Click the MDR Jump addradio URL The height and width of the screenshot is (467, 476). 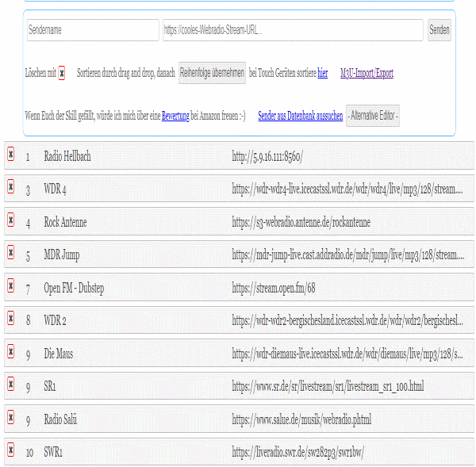pyautogui.click(x=348, y=255)
